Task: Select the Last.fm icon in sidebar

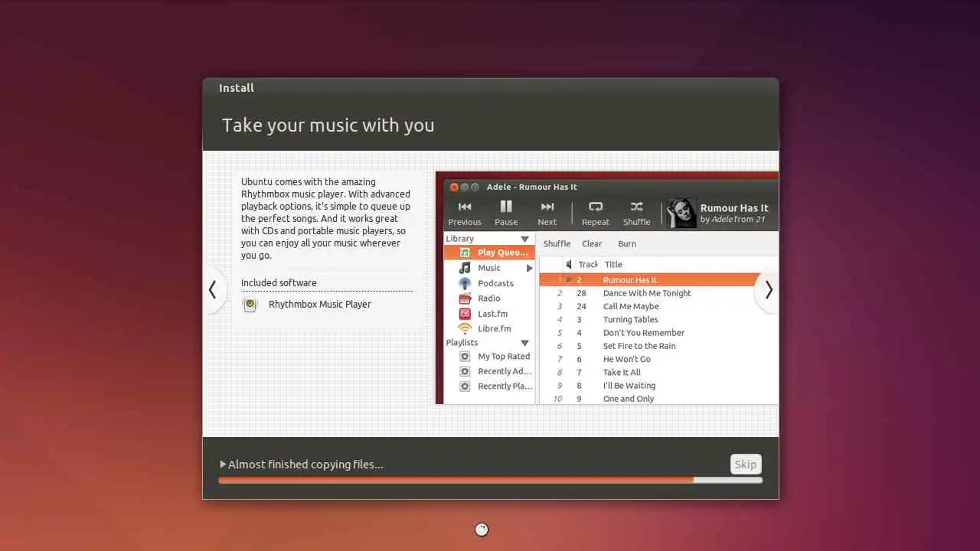Action: [x=465, y=314]
